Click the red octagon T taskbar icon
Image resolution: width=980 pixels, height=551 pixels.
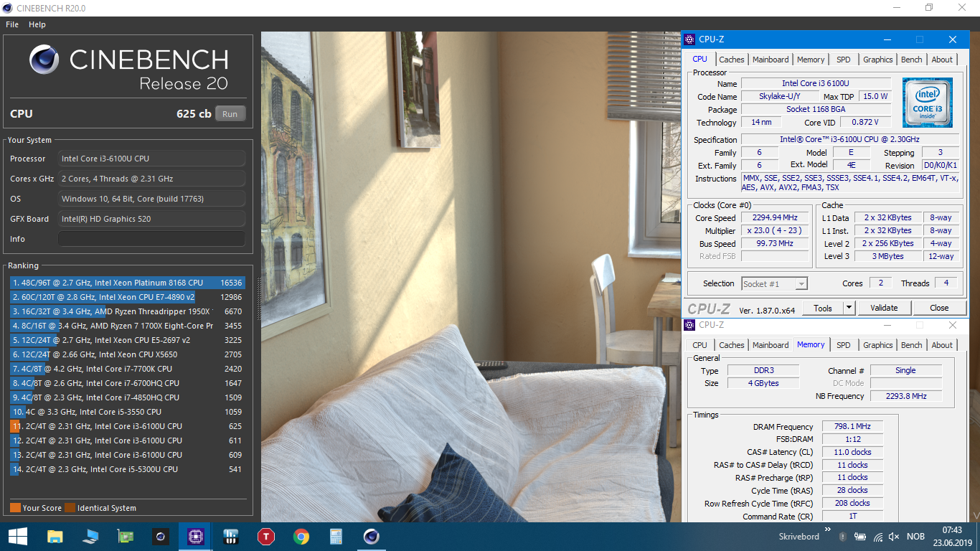coord(266,537)
